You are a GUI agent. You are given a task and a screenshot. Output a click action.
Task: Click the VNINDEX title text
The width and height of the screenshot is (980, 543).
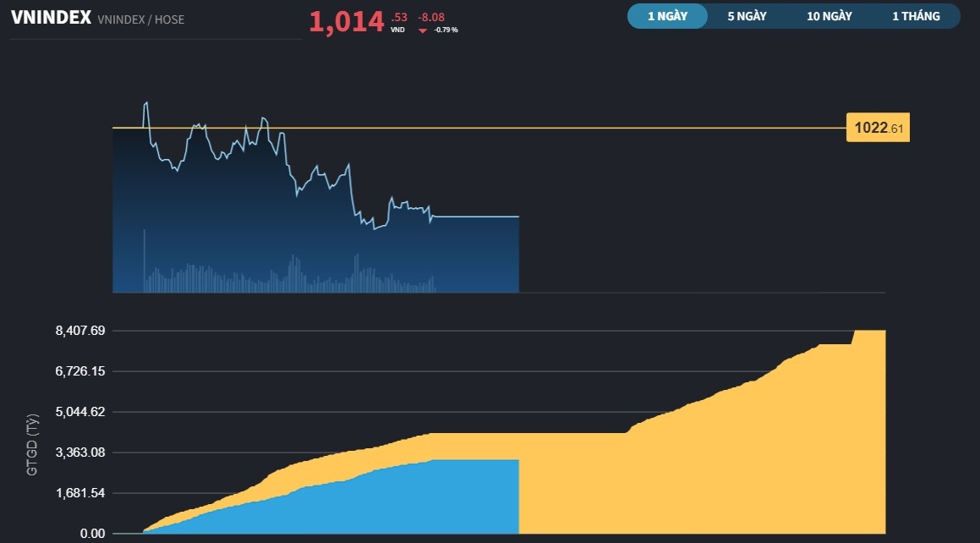(x=51, y=18)
